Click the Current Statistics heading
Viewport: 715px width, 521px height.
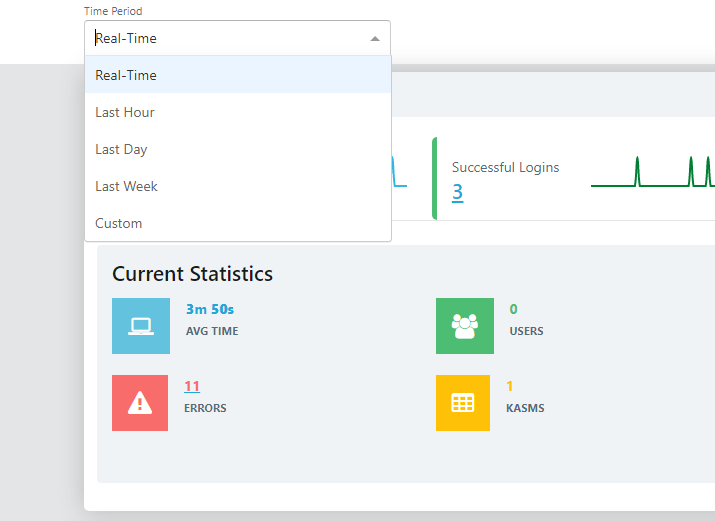pyautogui.click(x=192, y=274)
